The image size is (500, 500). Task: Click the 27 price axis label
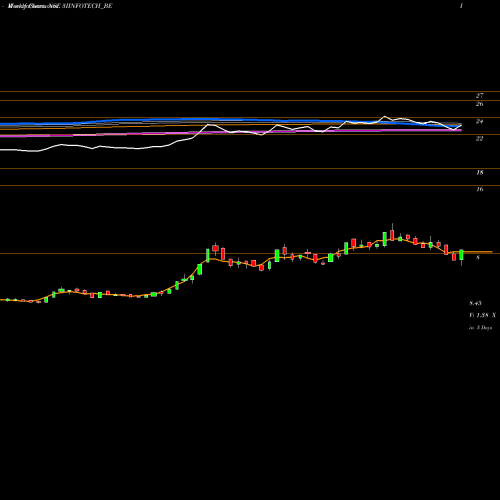(x=479, y=96)
